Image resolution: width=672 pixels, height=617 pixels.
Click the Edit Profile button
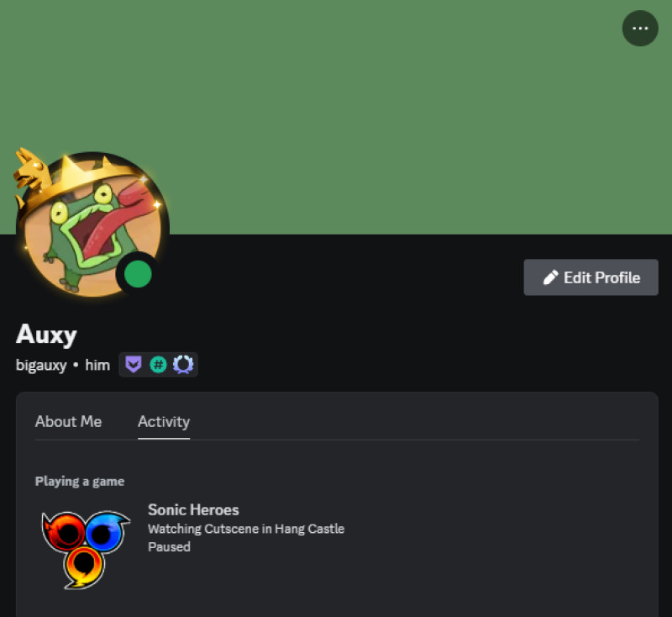591,277
